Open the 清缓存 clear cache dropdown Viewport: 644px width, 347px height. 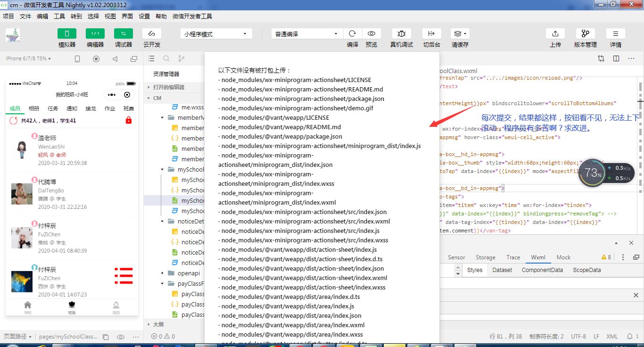tap(460, 33)
